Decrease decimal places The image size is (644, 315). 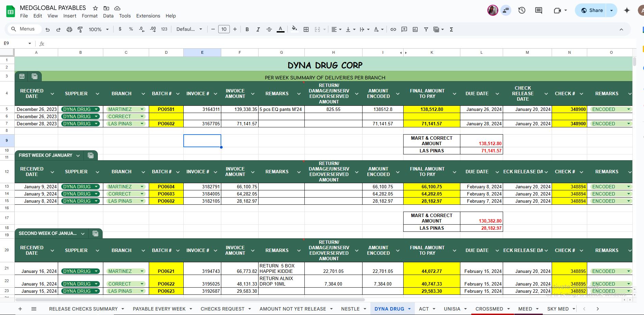pyautogui.click(x=142, y=29)
